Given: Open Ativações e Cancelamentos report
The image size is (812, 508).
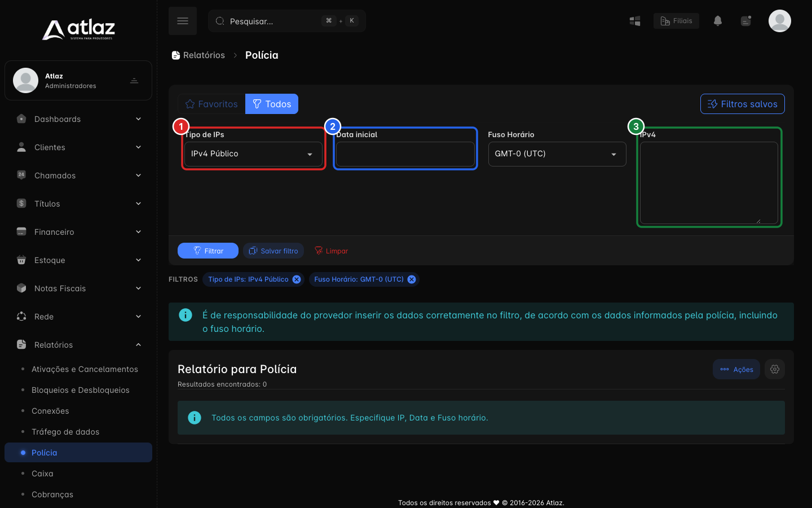Looking at the screenshot, I should [78, 369].
